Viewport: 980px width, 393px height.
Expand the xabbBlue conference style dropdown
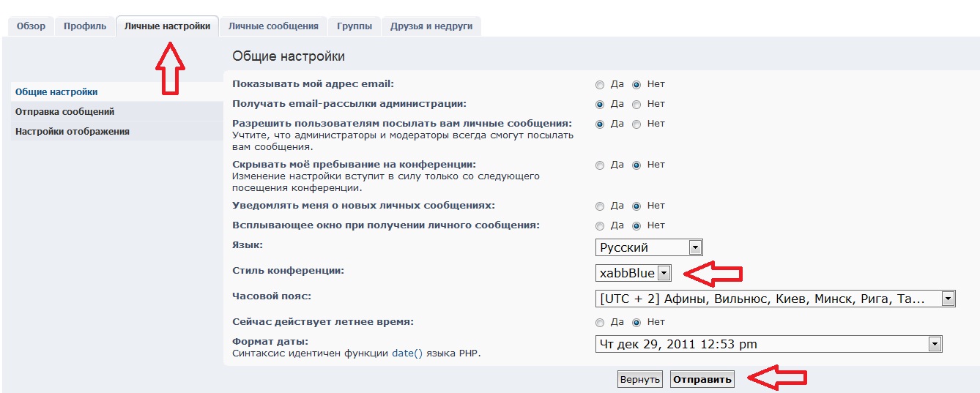(x=634, y=273)
